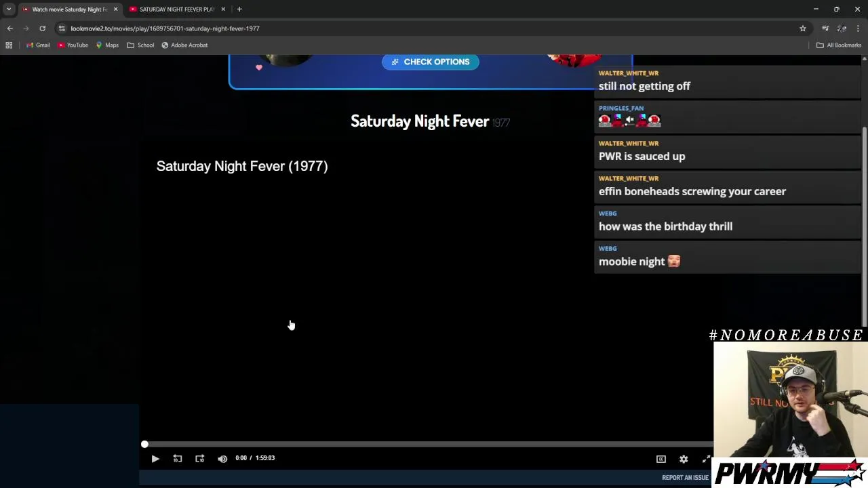This screenshot has height=488, width=868.
Task: Click chat message 'PWR is sauced up'
Action: 642,157
